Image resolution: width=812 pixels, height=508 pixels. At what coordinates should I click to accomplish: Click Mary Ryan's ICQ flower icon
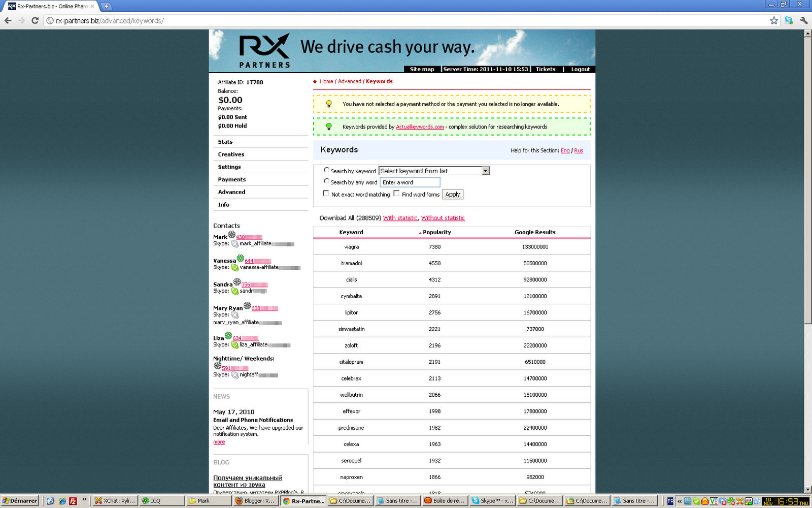(247, 306)
